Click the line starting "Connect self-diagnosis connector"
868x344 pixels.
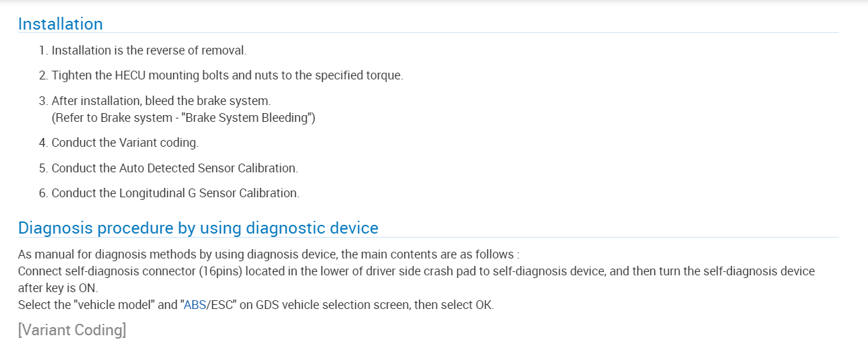[416, 271]
